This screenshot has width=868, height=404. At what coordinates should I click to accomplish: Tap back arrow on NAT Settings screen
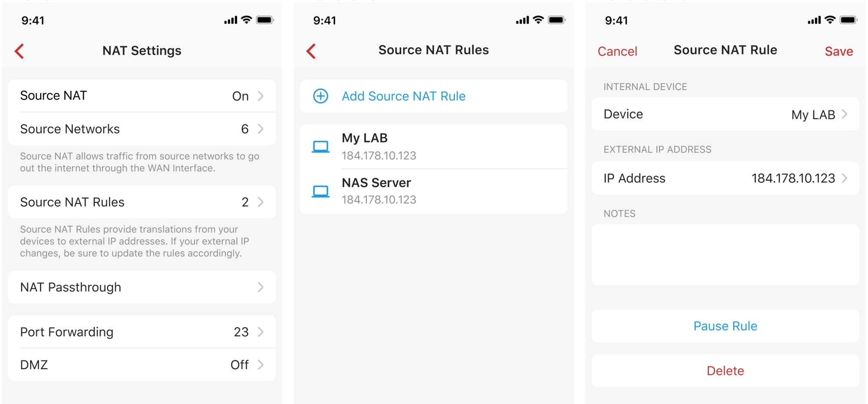click(20, 51)
